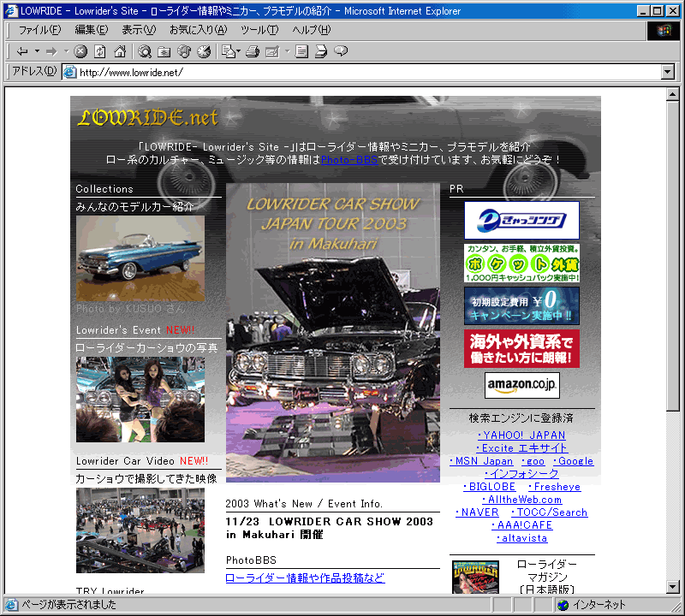Print the page with the printer icon
The height and width of the screenshot is (616, 685).
point(253,51)
